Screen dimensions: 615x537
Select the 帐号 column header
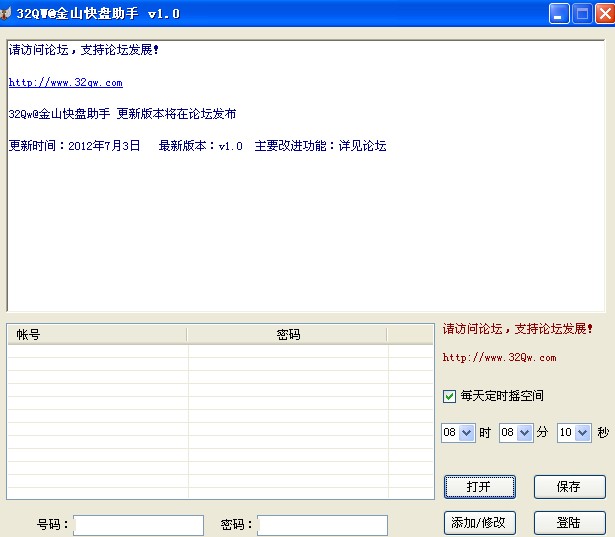tap(97, 335)
